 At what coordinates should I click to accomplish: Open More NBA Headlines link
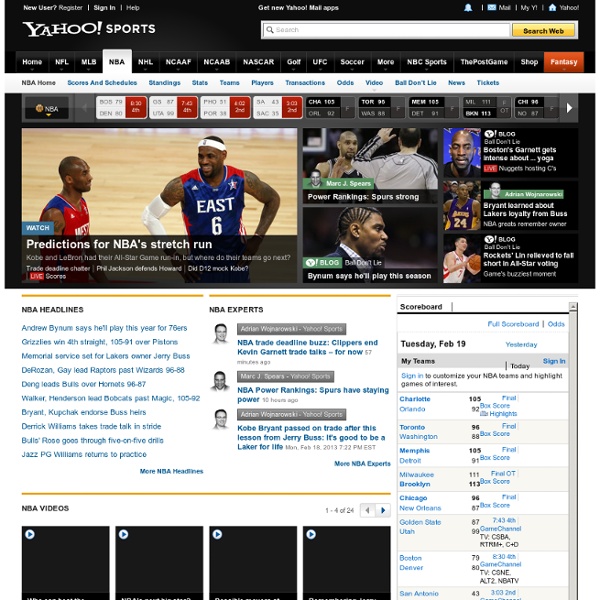point(171,471)
